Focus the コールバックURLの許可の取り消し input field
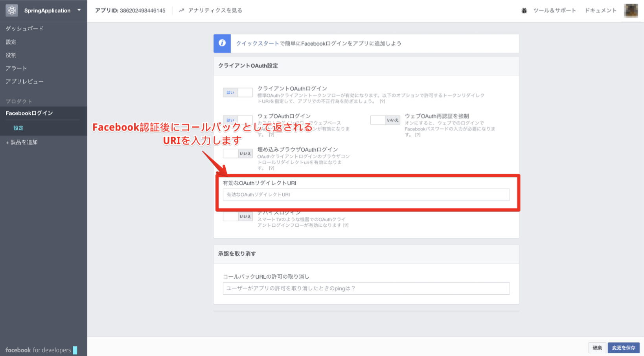This screenshot has width=644, height=356. click(x=366, y=288)
